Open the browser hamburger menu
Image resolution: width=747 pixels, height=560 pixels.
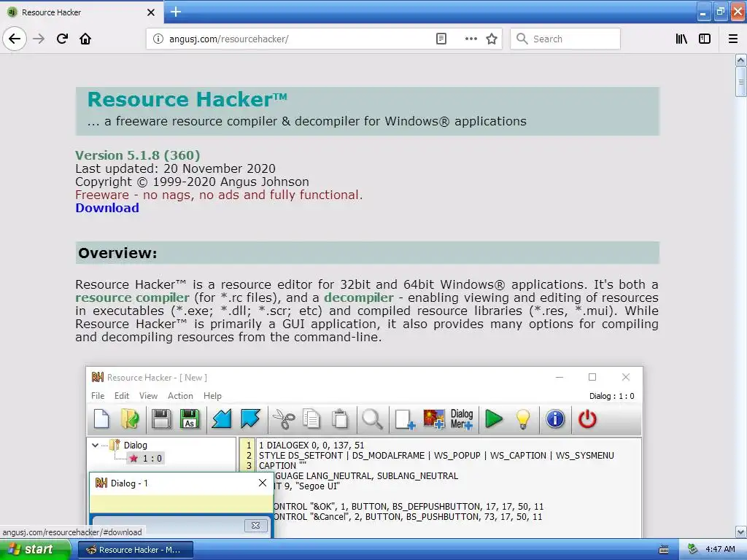tap(733, 39)
